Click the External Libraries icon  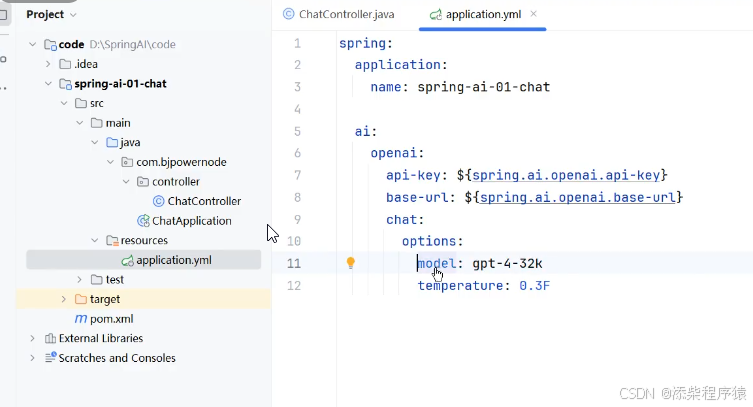[50, 338]
